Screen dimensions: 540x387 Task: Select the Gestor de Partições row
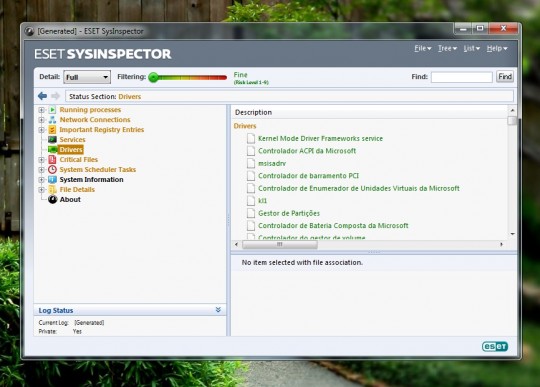click(x=289, y=213)
